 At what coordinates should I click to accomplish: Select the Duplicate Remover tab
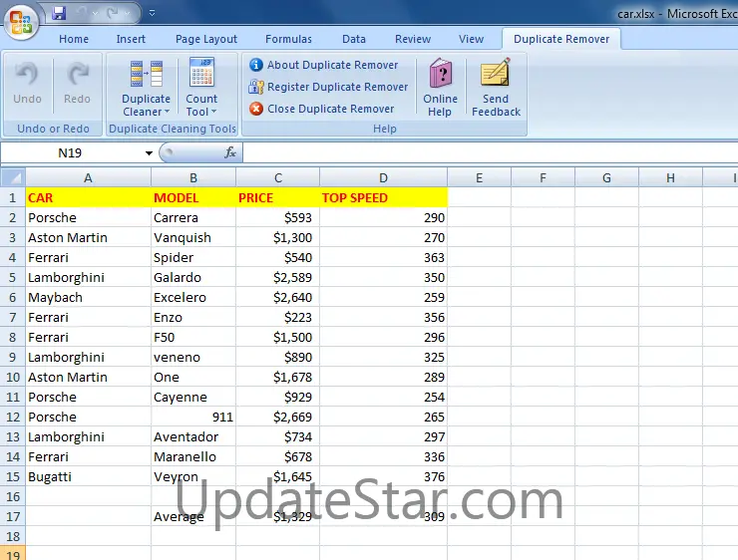[x=561, y=39]
